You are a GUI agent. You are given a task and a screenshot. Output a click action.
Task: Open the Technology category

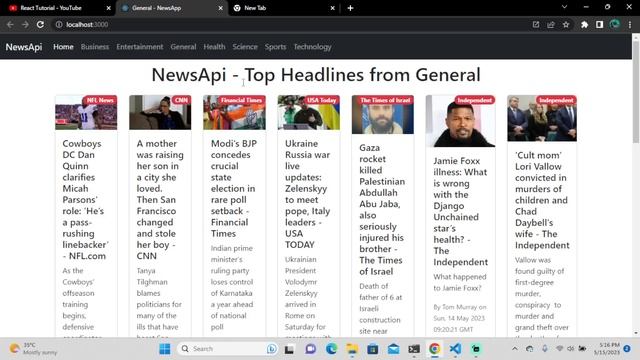tap(312, 47)
